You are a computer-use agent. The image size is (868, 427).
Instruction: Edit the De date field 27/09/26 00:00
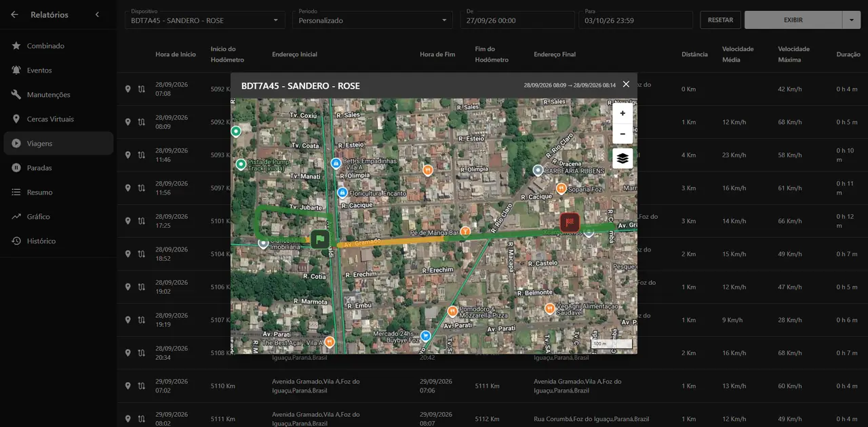coord(516,20)
